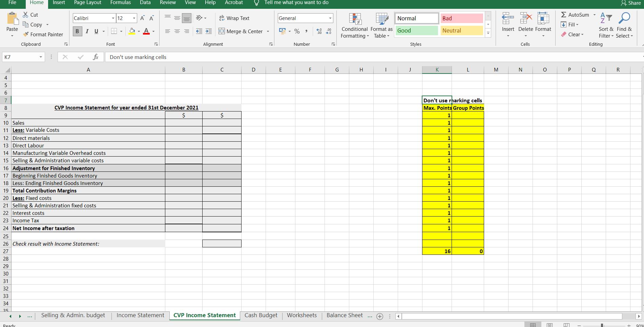Image resolution: width=644 pixels, height=327 pixels.
Task: Open the General number format dropdown
Action: pos(330,18)
